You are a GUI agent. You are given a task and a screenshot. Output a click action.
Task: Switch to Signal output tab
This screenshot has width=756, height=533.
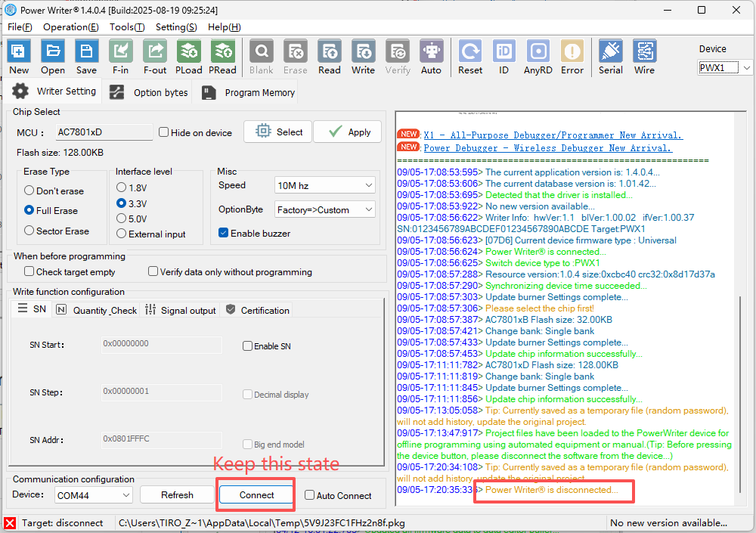click(181, 310)
